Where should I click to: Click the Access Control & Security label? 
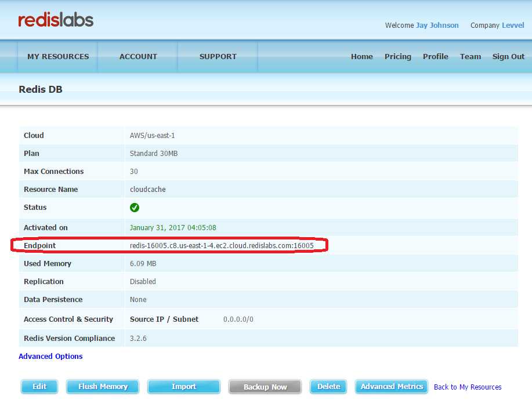(x=68, y=319)
